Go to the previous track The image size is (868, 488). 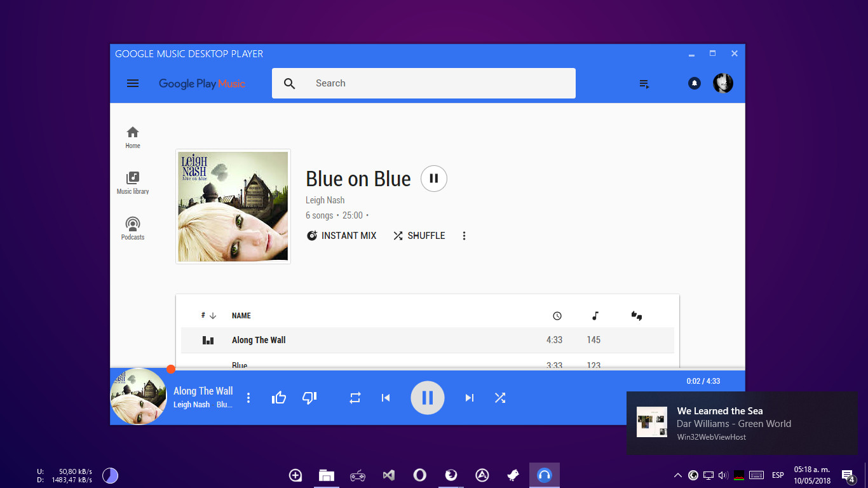pos(386,398)
